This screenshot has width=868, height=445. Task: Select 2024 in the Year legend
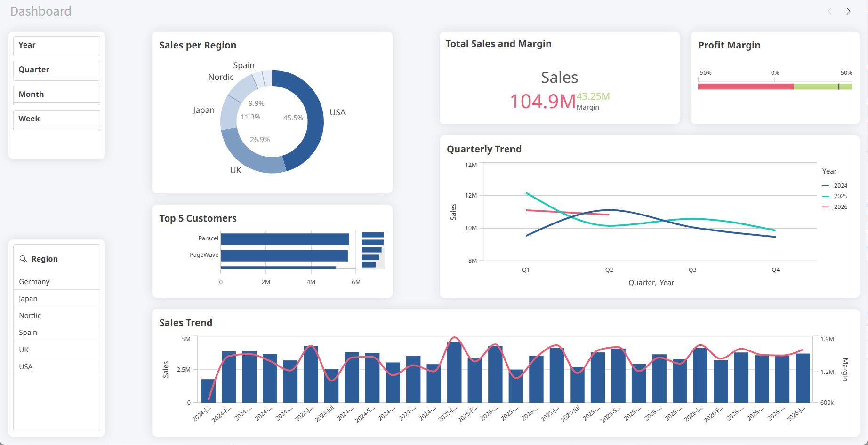[835, 186]
